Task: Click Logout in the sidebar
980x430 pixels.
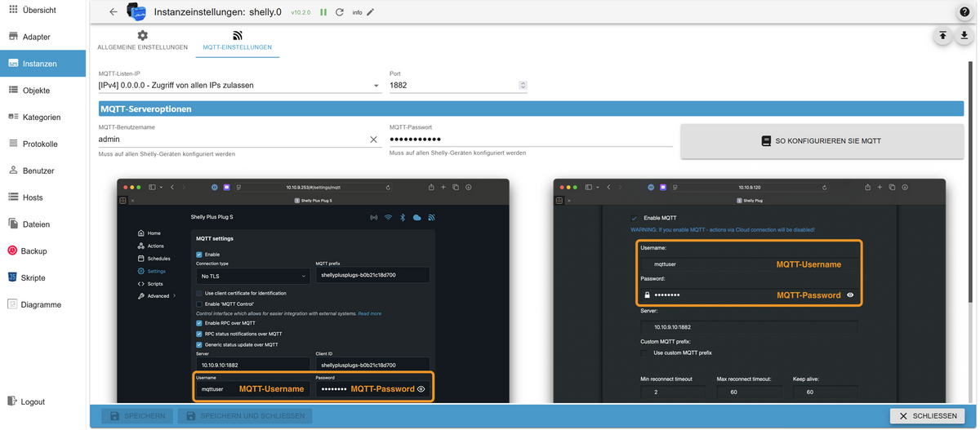Action: (42, 401)
